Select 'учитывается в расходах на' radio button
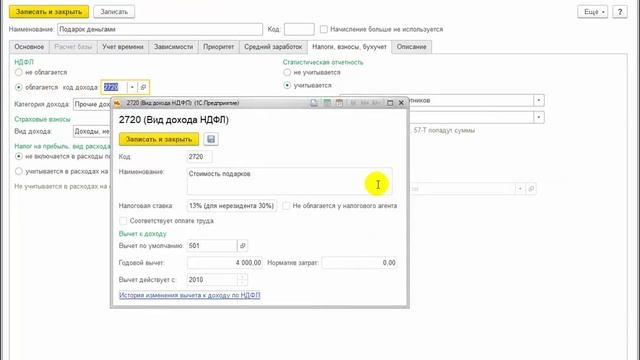640x360 pixels. point(18,171)
